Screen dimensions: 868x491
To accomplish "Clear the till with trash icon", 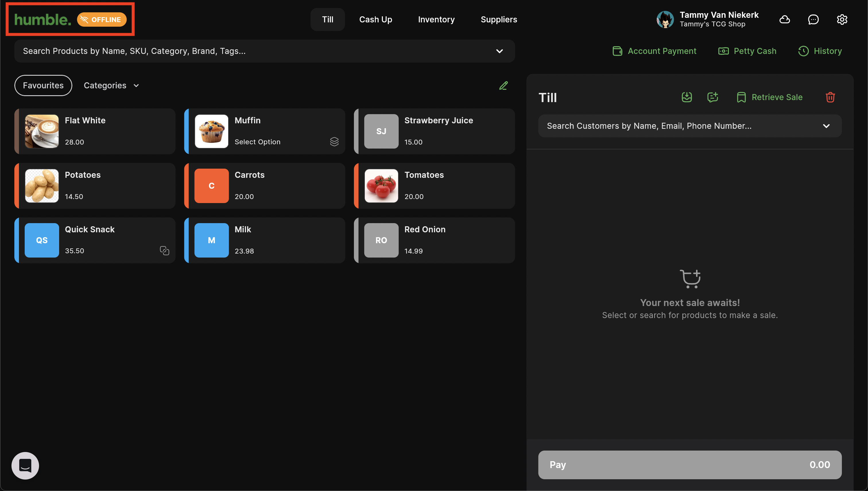I will pos(830,97).
